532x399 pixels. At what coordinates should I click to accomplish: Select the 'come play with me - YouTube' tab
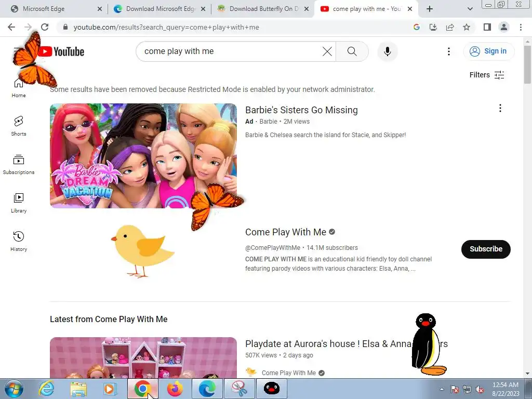coord(366,9)
